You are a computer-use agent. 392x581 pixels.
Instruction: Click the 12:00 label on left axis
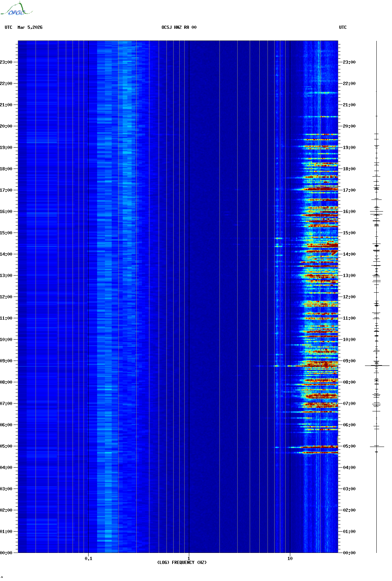pos(6,297)
